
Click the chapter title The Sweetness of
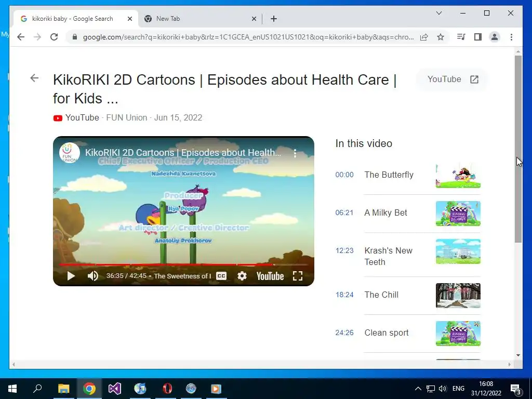click(182, 276)
